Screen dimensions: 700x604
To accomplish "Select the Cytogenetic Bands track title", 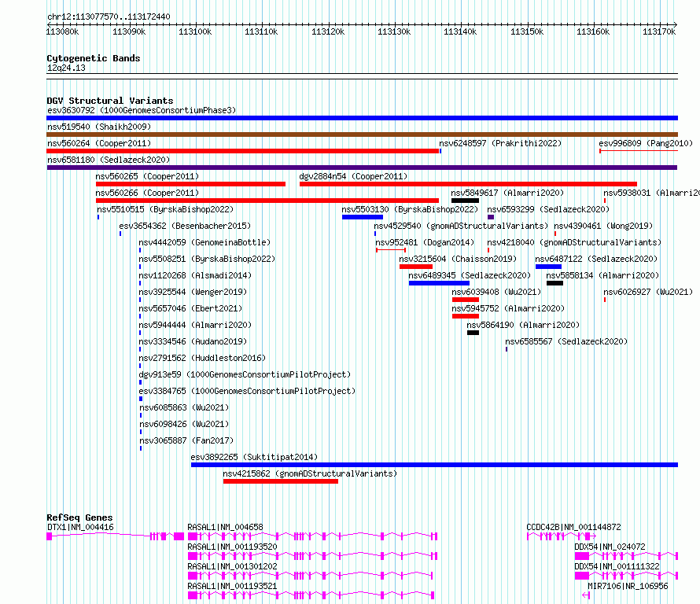I will click(x=94, y=58).
